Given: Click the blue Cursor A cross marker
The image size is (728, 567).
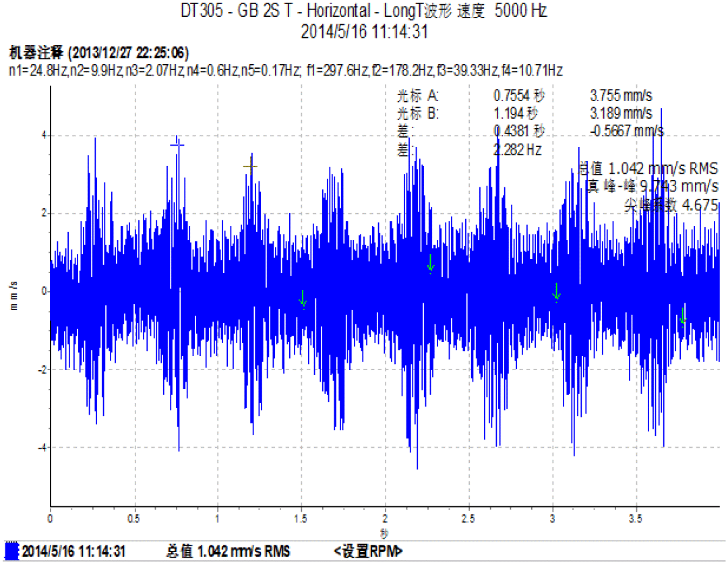Looking at the screenshot, I should coord(177,144).
